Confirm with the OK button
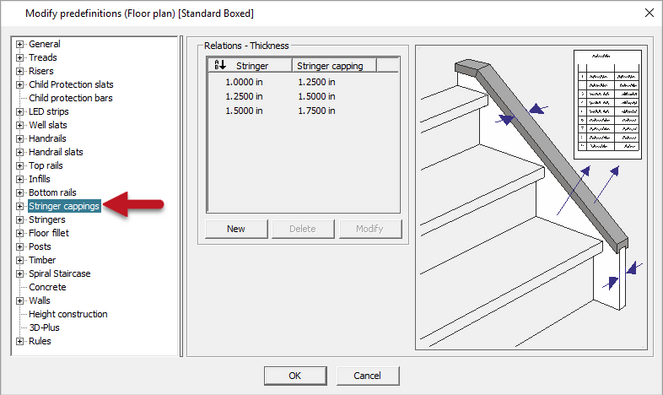The image size is (663, 395). coord(295,376)
